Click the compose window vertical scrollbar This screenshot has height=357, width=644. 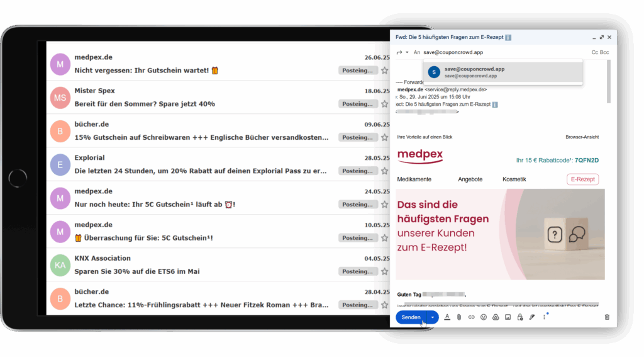tap(609, 81)
